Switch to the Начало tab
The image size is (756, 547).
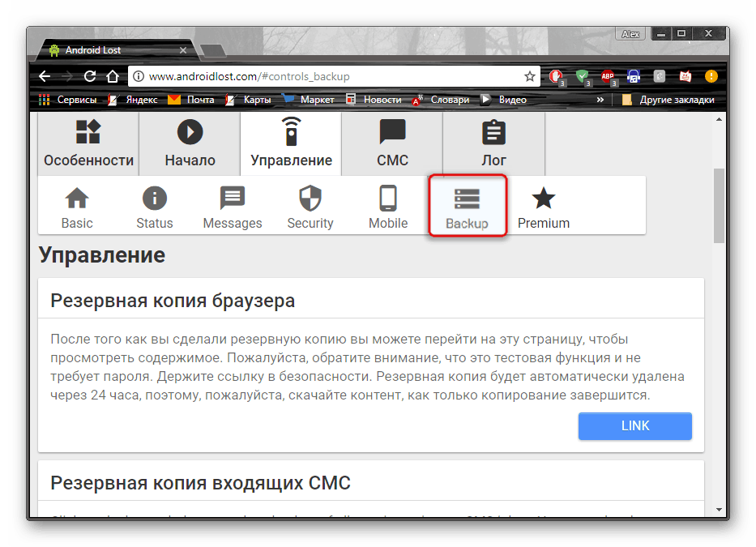click(190, 143)
